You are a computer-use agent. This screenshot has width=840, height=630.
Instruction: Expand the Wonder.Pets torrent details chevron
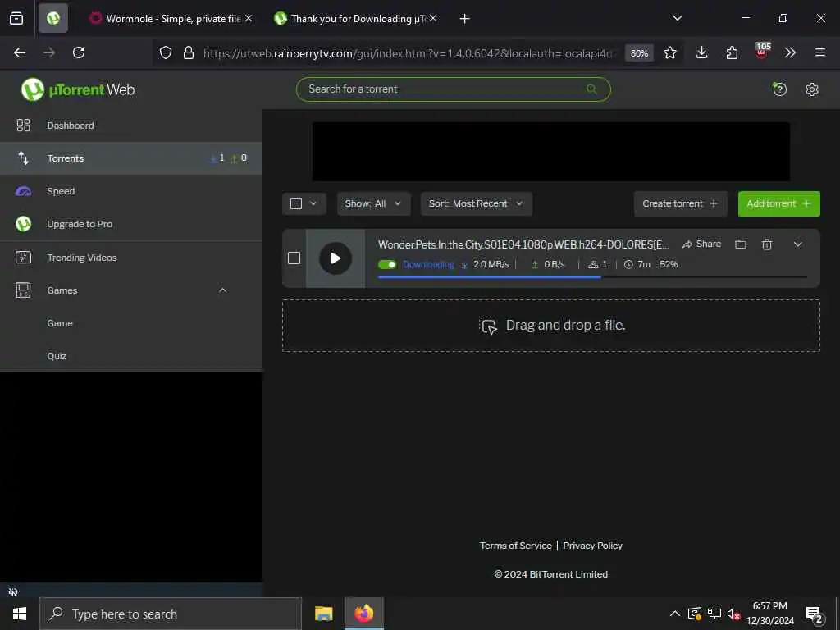tap(797, 244)
